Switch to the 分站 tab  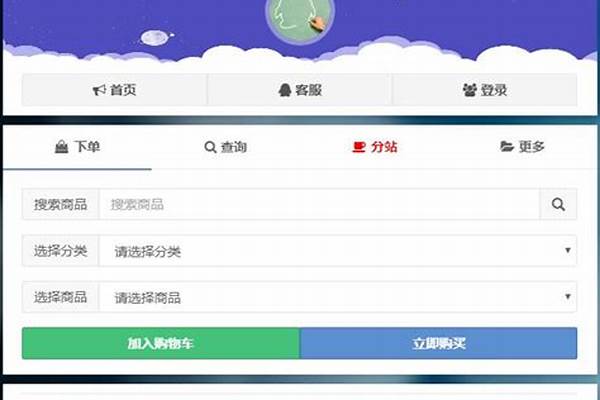[x=375, y=147]
